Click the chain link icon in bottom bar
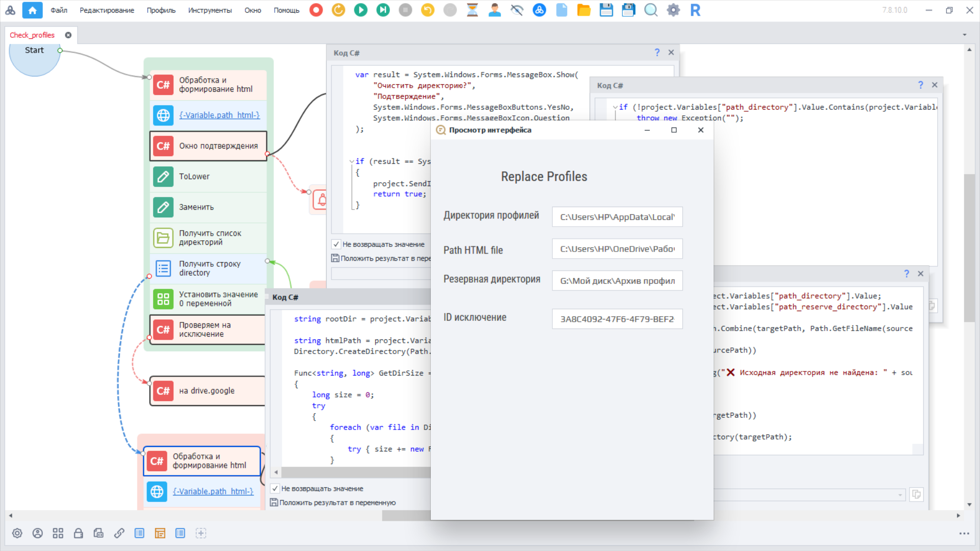 [119, 533]
